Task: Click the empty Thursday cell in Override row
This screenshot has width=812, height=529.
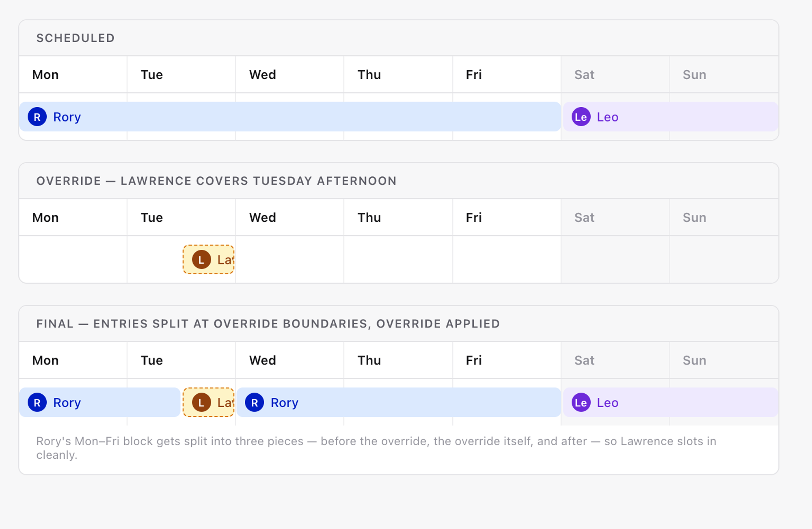Action: (398, 260)
